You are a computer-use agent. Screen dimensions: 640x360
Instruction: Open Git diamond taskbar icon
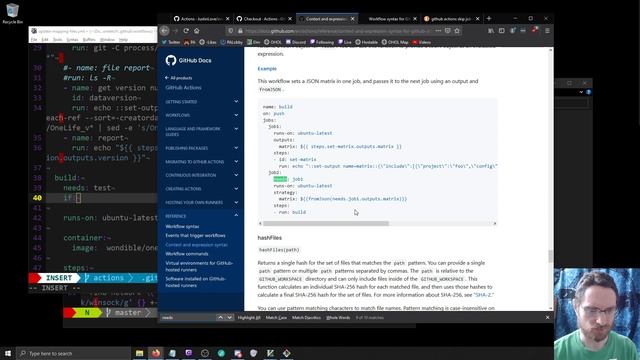coord(287,353)
